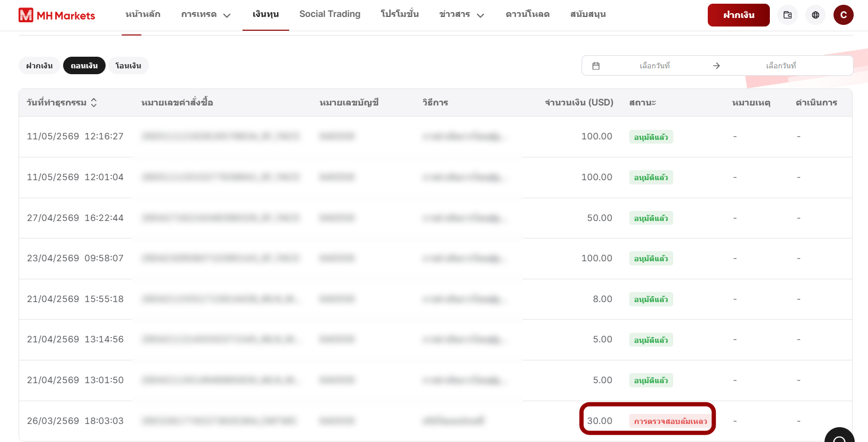This screenshot has height=442, width=868.
Task: Click the หมายเลขคำสั่งซื้อ column header
Action: coord(177,102)
